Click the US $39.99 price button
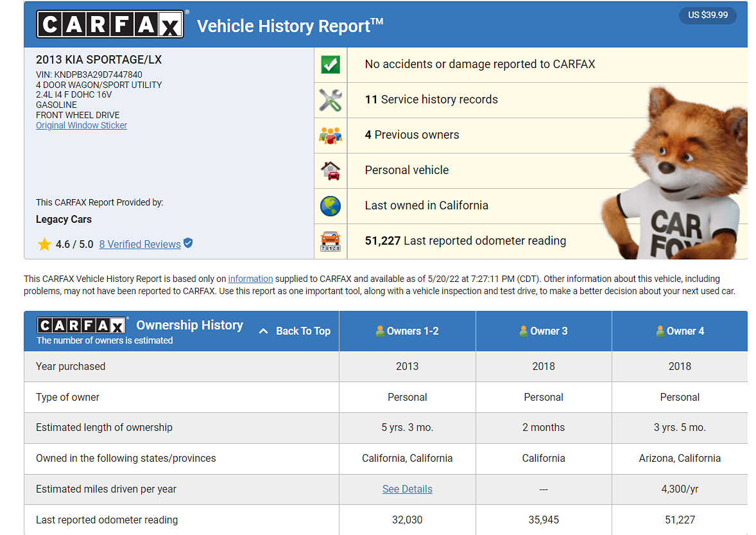This screenshot has height=535, width=756. coord(708,15)
